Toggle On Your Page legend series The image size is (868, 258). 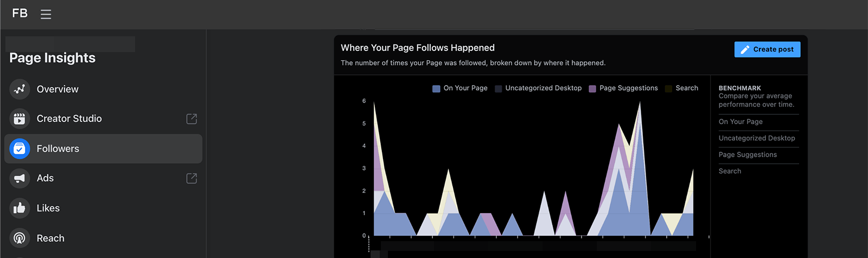click(460, 88)
